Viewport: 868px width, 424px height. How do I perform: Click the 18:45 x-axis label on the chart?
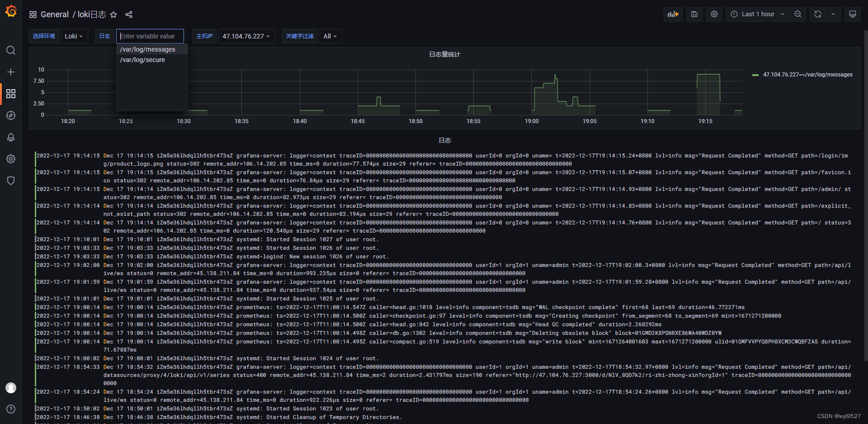(x=358, y=121)
